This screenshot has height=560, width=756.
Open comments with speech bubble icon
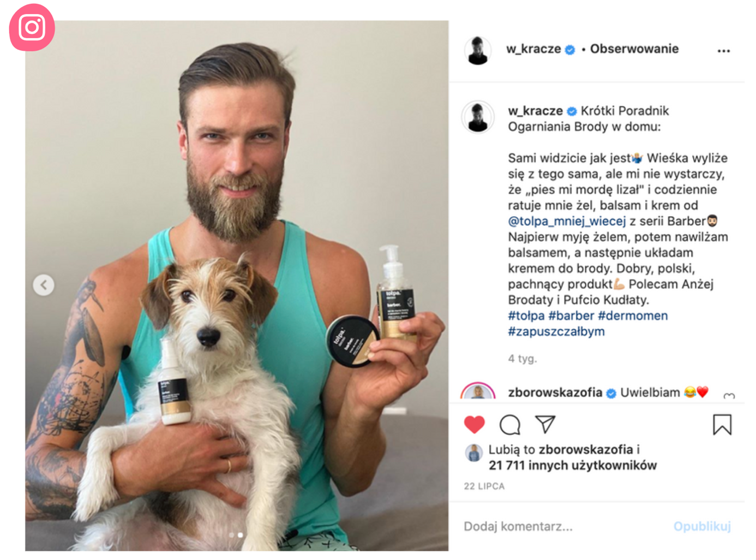(x=510, y=425)
